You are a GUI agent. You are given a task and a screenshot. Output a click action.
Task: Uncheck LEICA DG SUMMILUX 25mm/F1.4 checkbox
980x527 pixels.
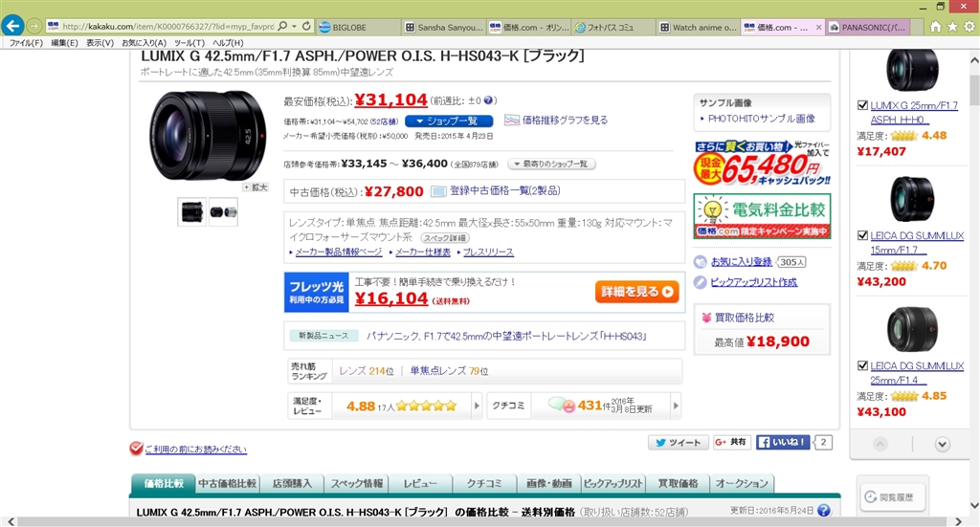pyautogui.click(x=862, y=365)
